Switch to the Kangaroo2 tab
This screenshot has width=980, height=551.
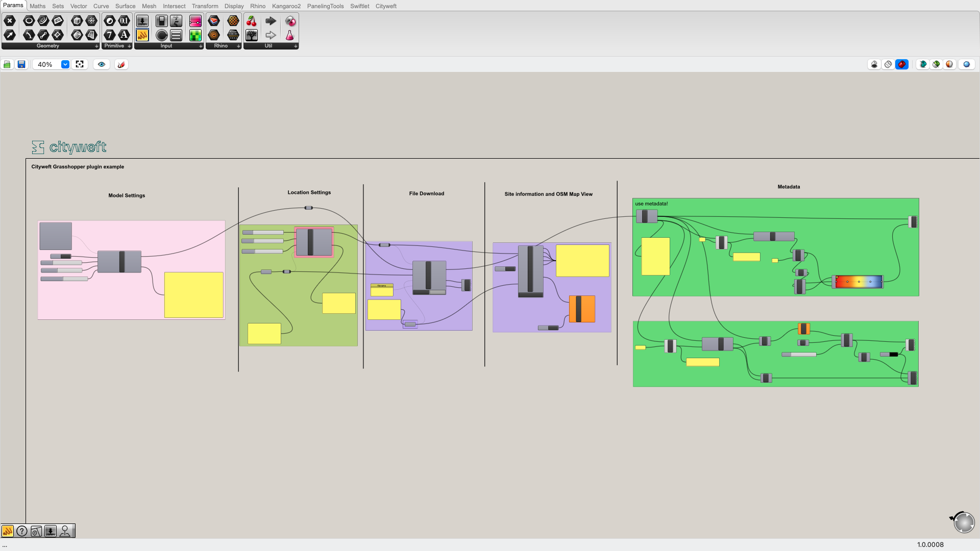coord(286,6)
